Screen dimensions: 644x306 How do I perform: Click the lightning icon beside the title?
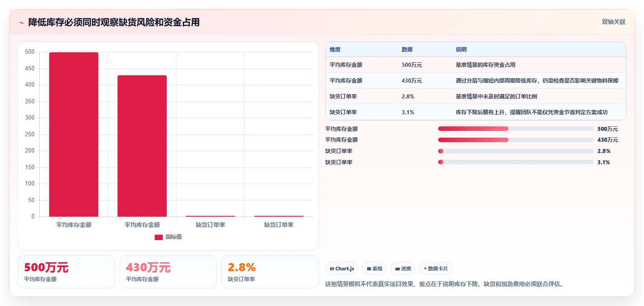tap(21, 22)
